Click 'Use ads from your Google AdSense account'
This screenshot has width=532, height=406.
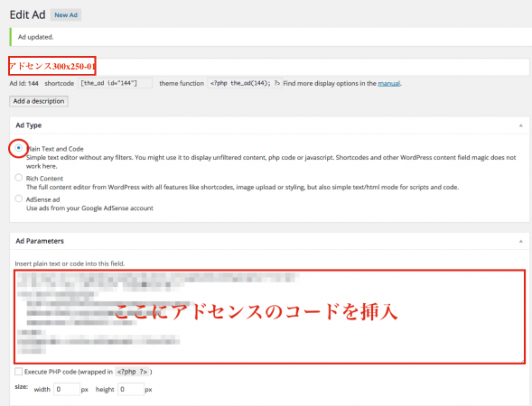point(89,208)
